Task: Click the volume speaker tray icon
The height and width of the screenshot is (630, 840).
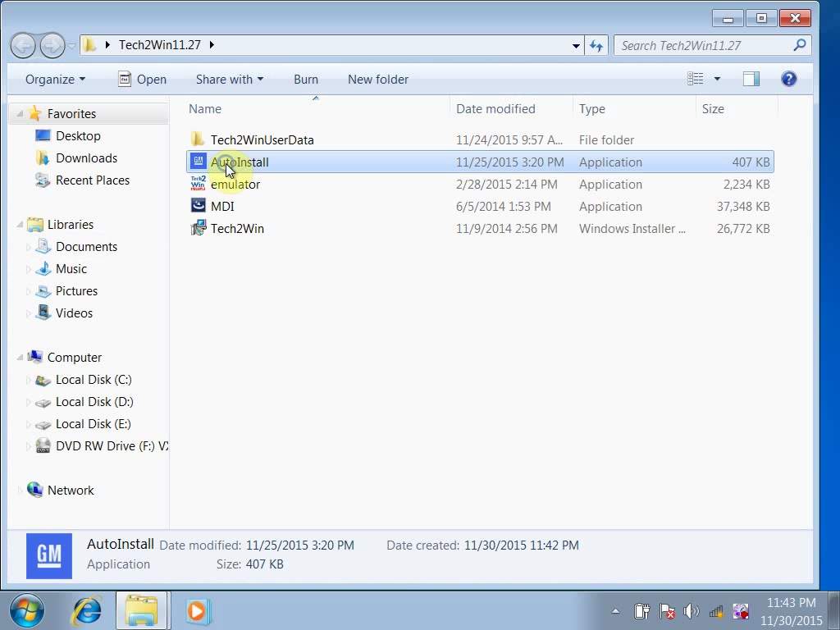Action: point(691,610)
